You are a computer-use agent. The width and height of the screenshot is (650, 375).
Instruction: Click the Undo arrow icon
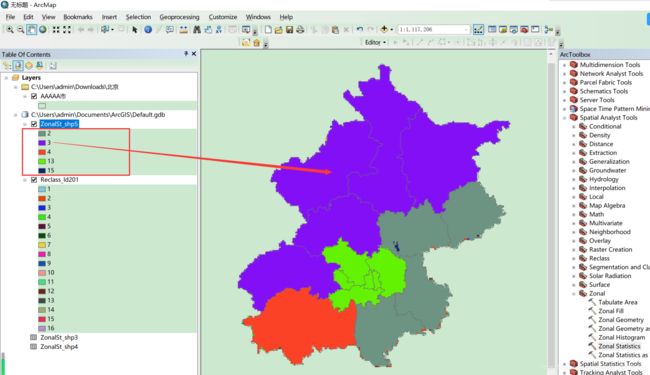click(359, 29)
